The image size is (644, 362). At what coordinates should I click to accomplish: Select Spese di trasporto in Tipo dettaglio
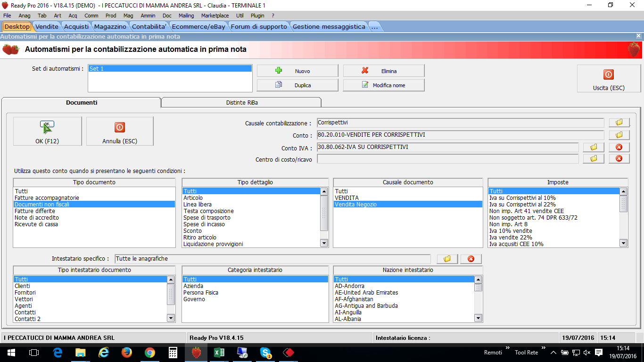(x=251, y=218)
